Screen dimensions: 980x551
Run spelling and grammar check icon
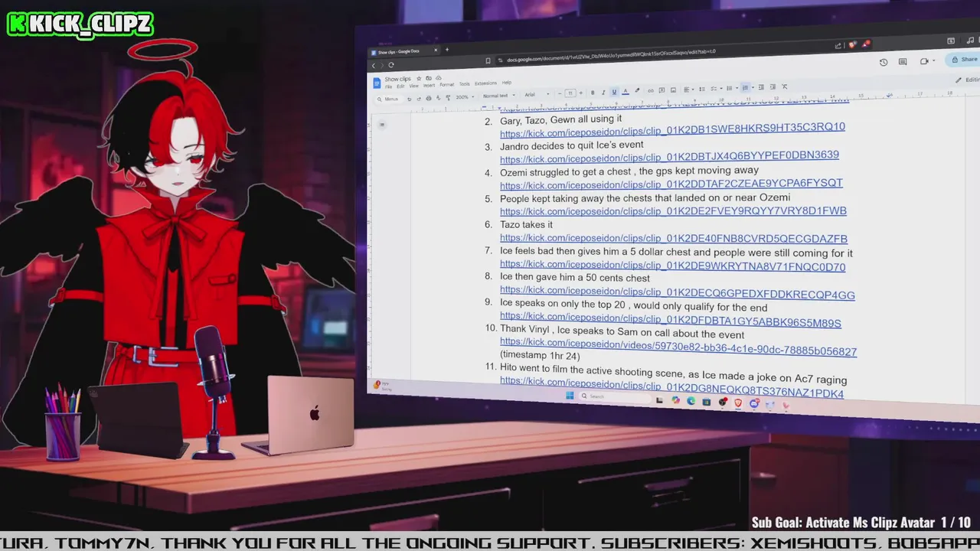coord(438,98)
